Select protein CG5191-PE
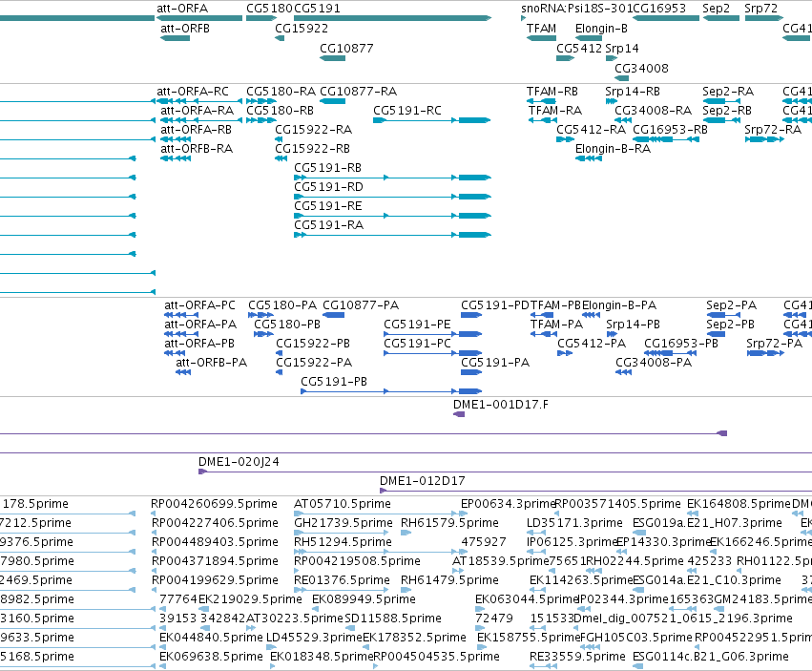 coord(417,325)
